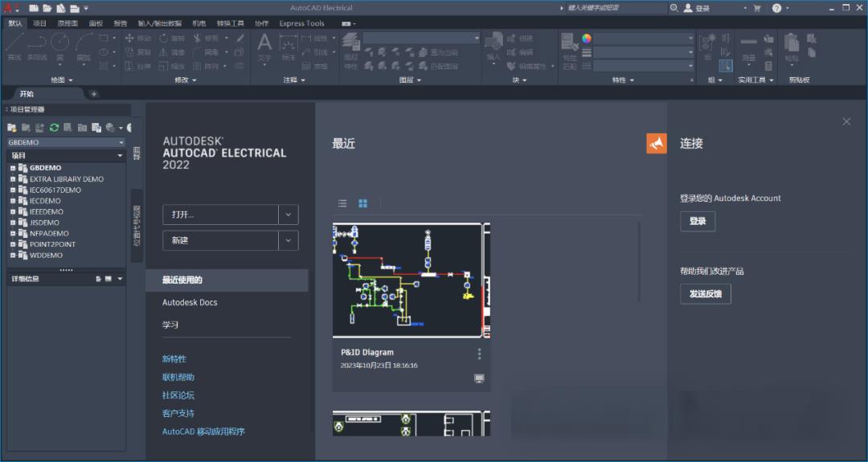
Task: Open the dropdown arrow next to 打开
Action: click(289, 215)
